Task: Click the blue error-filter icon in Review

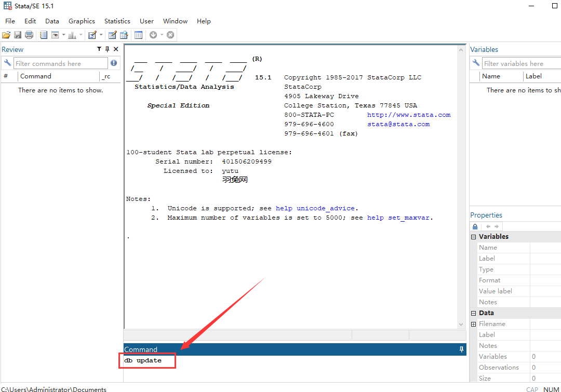Action: (114, 63)
